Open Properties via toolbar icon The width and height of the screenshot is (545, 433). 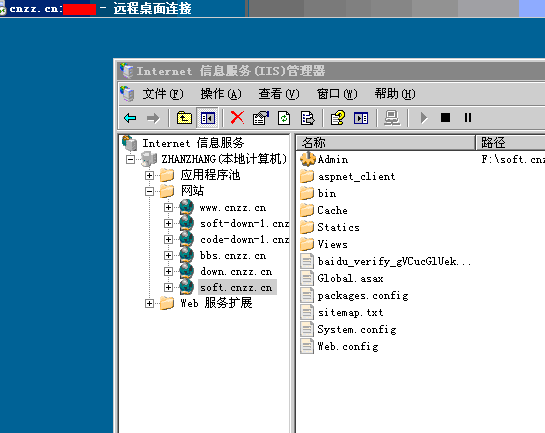coord(261,118)
